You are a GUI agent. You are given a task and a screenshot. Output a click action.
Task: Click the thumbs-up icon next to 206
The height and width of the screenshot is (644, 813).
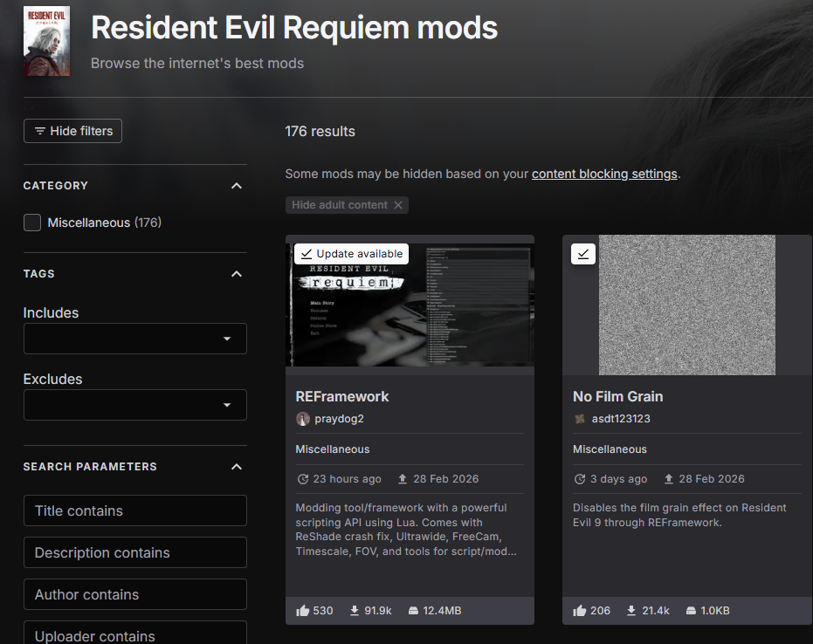click(579, 611)
